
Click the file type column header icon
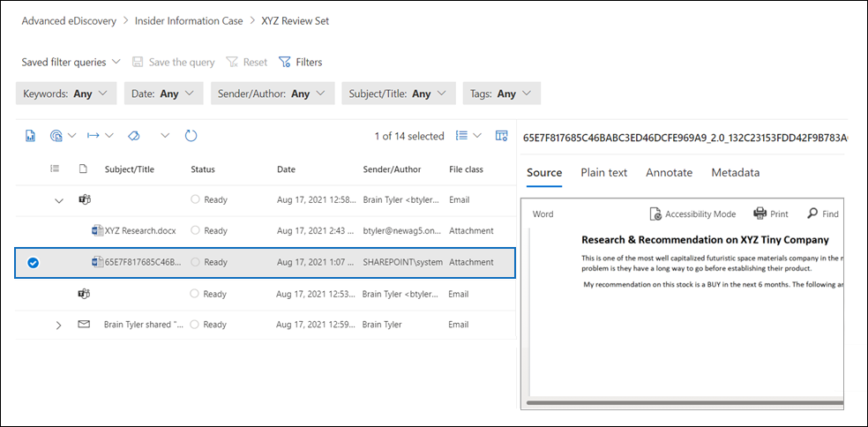click(83, 169)
